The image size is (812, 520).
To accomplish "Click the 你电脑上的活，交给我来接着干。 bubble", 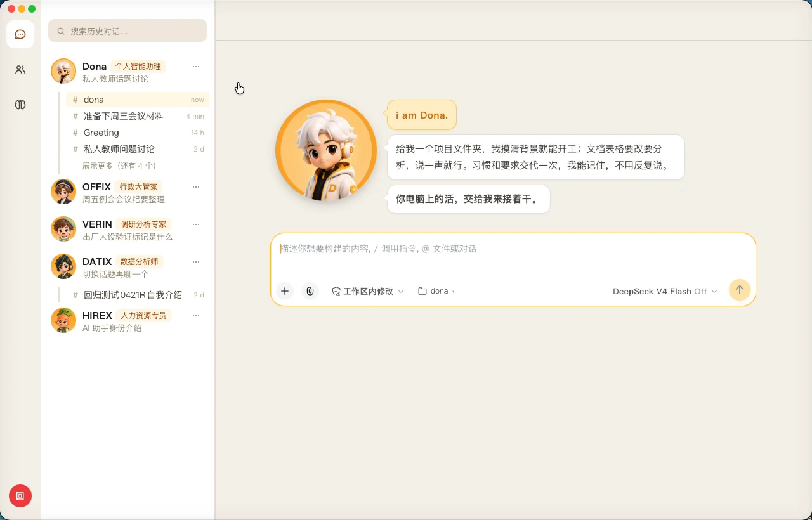I will pos(468,199).
